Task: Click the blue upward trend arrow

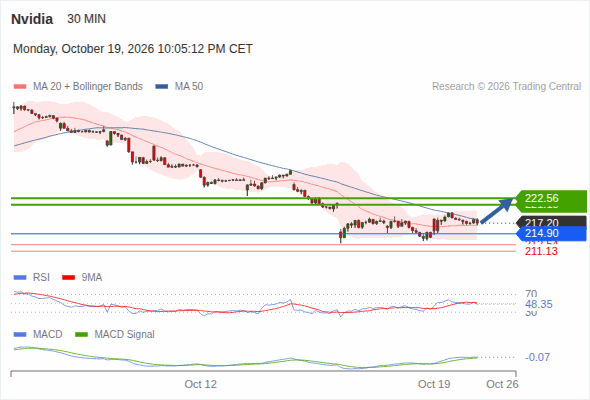Action: click(497, 210)
